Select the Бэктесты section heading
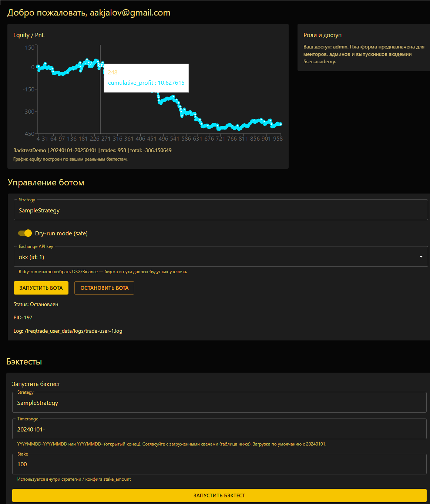This screenshot has width=430, height=504. point(24,361)
